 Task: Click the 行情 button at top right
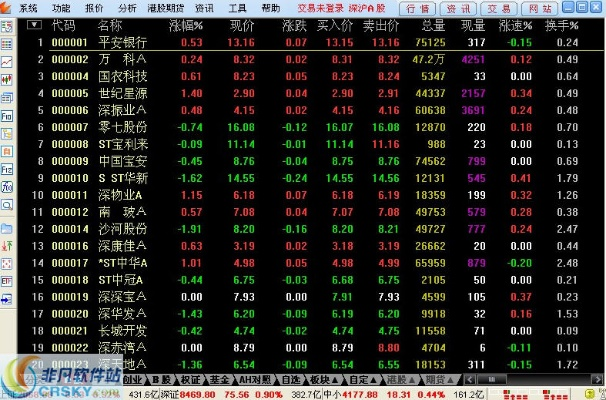[418, 7]
